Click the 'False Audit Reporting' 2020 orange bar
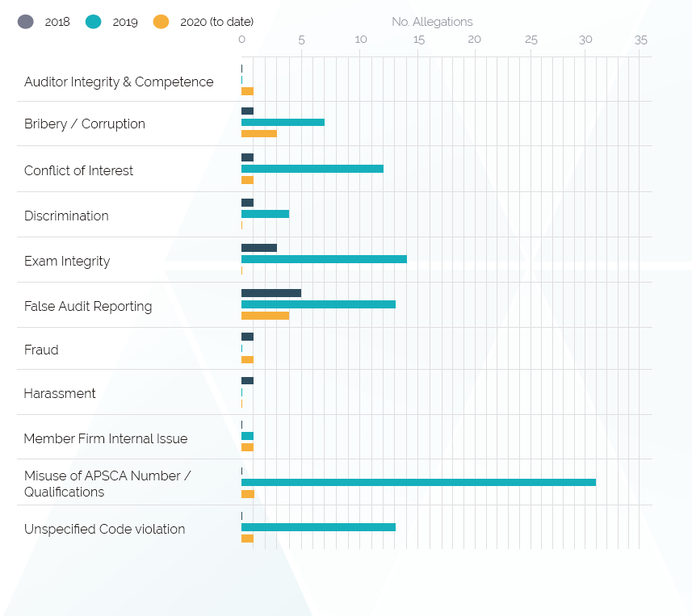 [x=265, y=316]
